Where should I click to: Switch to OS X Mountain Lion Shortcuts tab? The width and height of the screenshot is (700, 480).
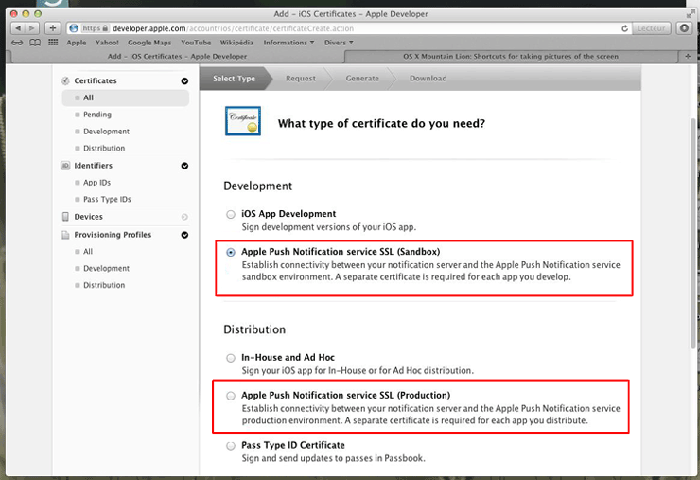(511, 56)
